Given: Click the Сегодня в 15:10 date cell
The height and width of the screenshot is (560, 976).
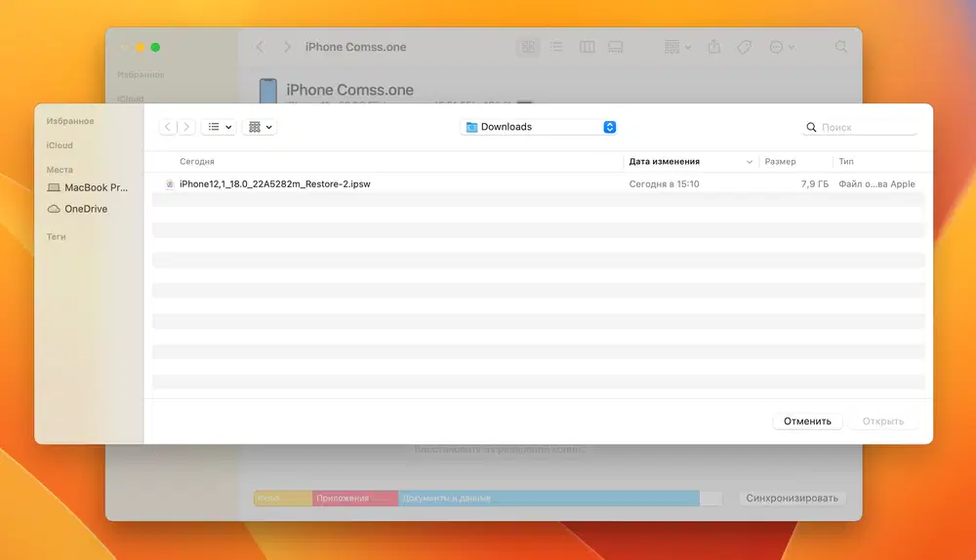Looking at the screenshot, I should (664, 184).
